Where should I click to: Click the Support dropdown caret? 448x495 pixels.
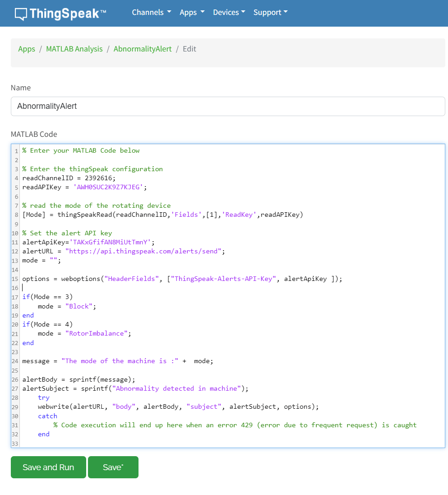click(286, 13)
